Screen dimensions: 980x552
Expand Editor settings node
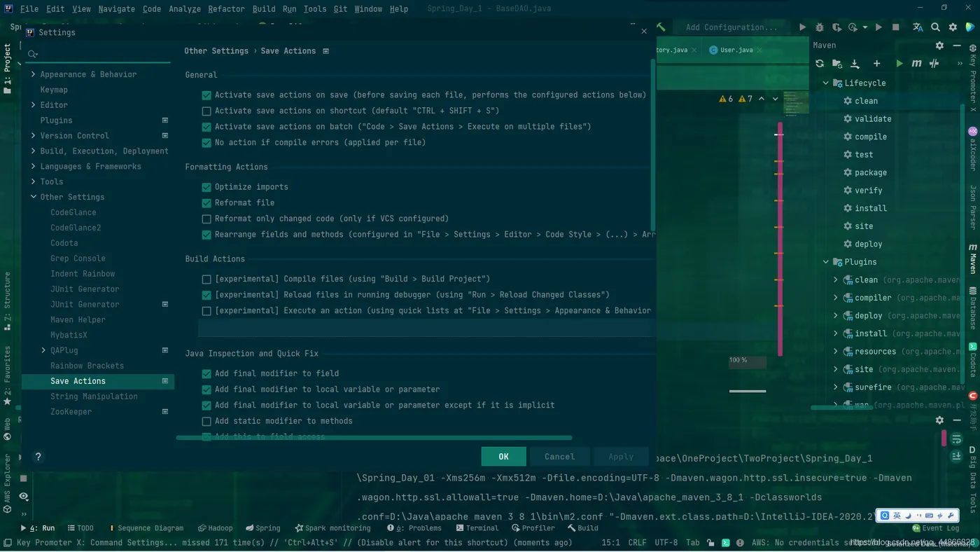pyautogui.click(x=33, y=105)
